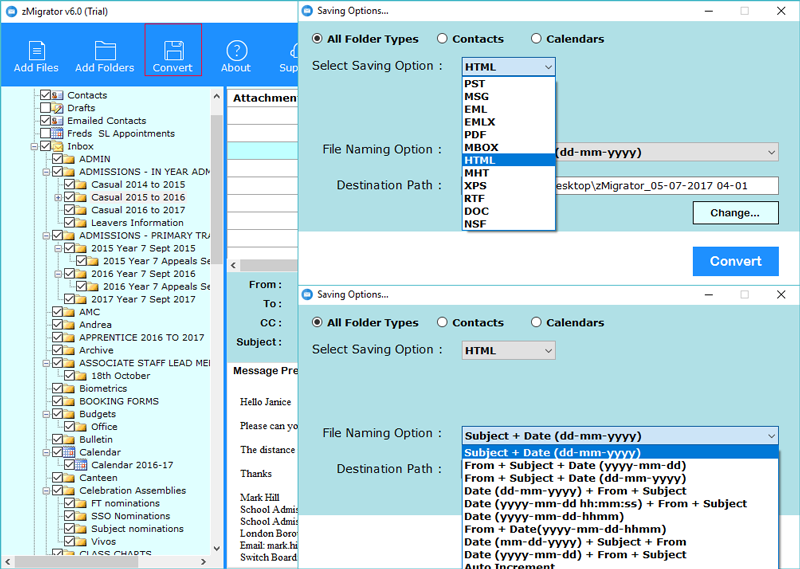The image size is (800, 569).
Task: Choose MBOX from saving option list
Action: coord(508,147)
